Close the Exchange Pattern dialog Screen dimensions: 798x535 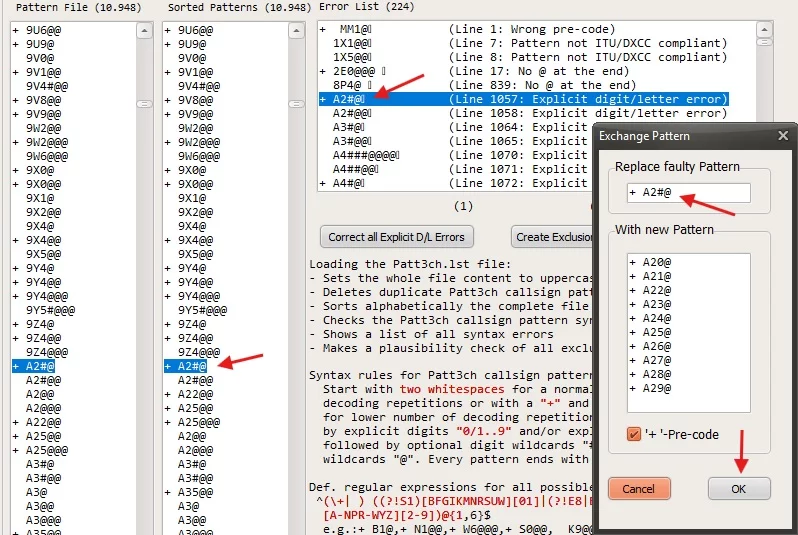(x=782, y=136)
